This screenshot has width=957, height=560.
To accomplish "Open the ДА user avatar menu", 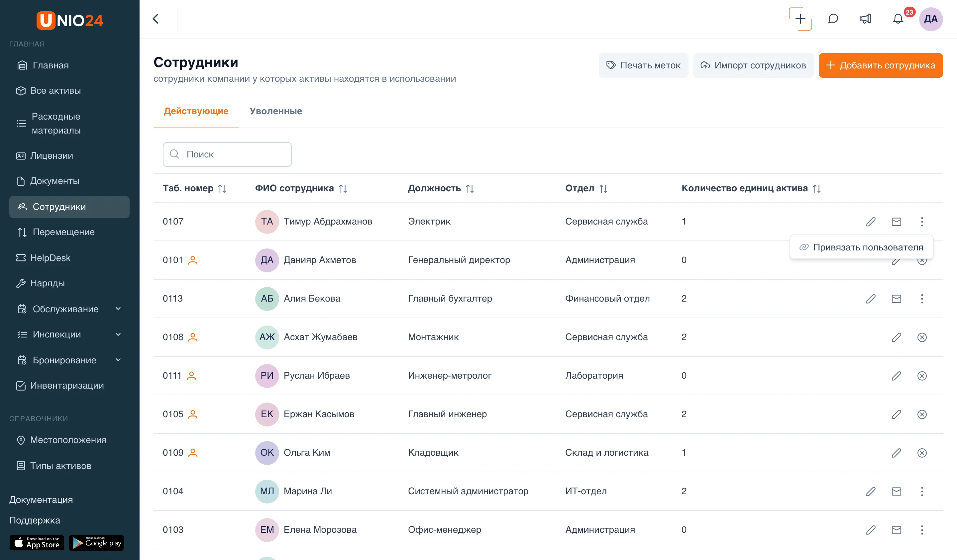I will [930, 19].
